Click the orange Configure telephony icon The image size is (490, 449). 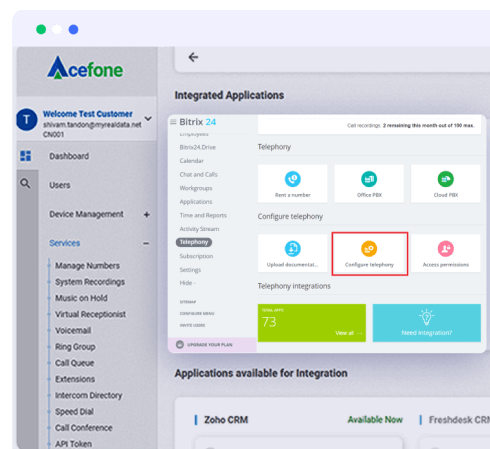(x=369, y=249)
